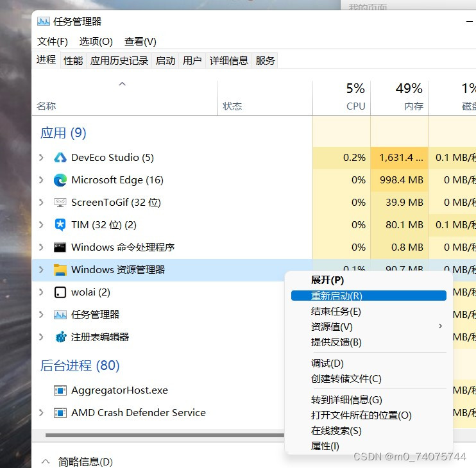Screen dimensions: 476x468
Task: Click the 后台进程 (80) group heading
Action: coord(80,365)
